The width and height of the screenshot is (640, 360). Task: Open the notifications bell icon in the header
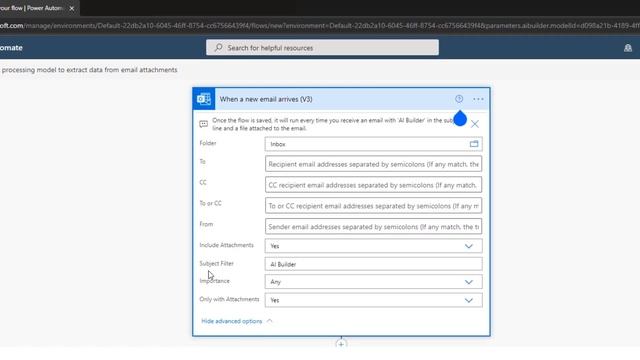[x=628, y=48]
